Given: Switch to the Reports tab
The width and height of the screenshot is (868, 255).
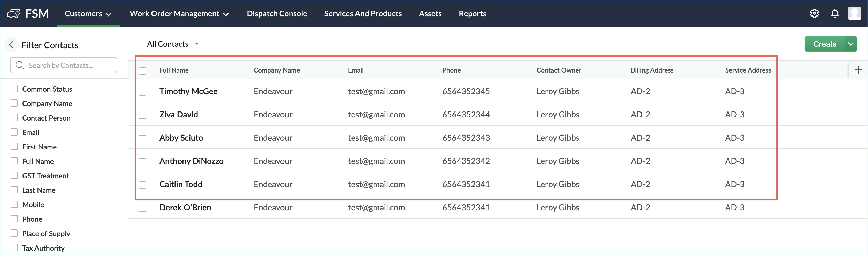Looking at the screenshot, I should pos(472,14).
